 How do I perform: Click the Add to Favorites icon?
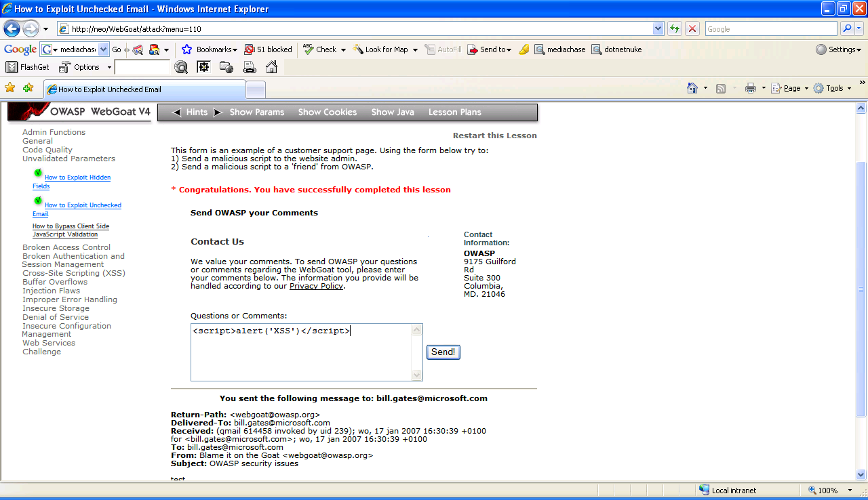coord(28,88)
